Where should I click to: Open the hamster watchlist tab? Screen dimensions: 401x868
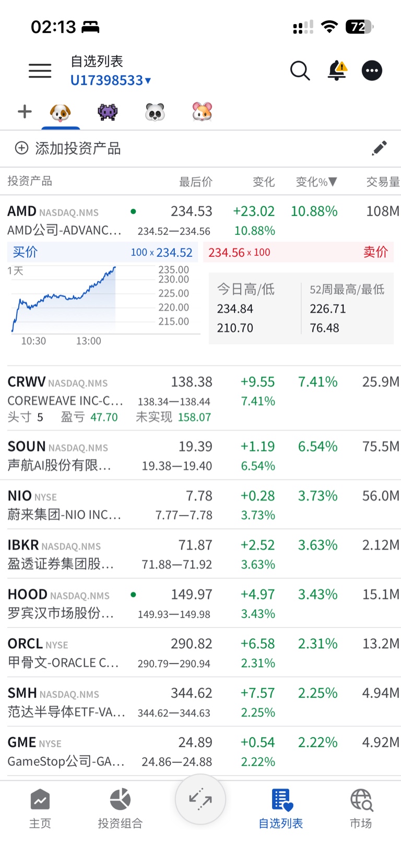[202, 112]
